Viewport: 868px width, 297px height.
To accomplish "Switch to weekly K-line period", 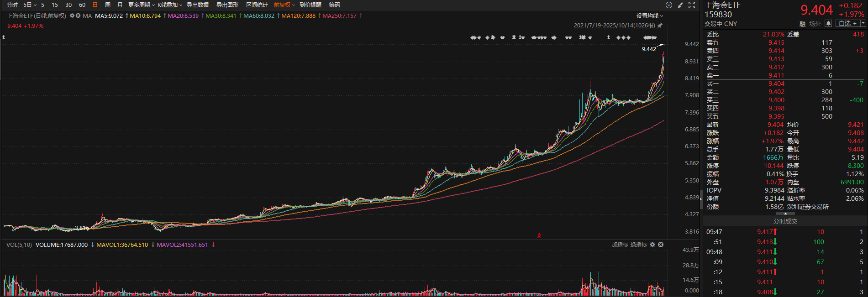I will (x=108, y=5).
